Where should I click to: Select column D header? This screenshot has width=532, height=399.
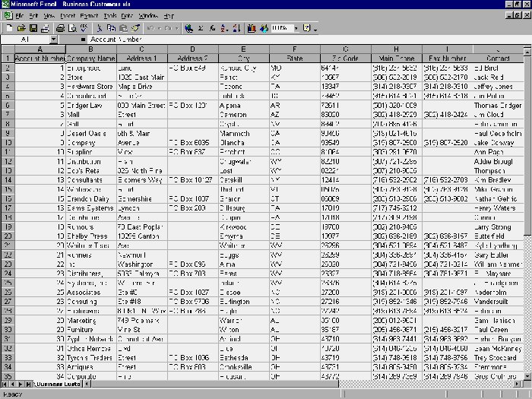(x=193, y=49)
